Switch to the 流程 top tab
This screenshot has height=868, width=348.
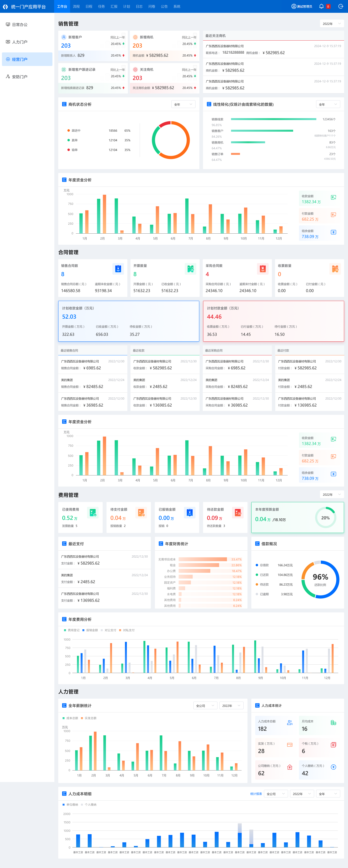(x=76, y=7)
